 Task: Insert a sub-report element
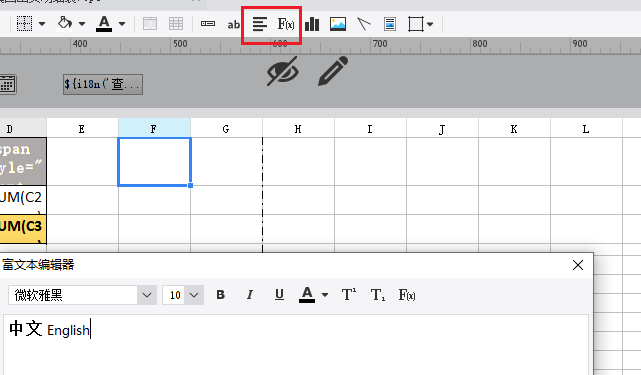tap(390, 24)
